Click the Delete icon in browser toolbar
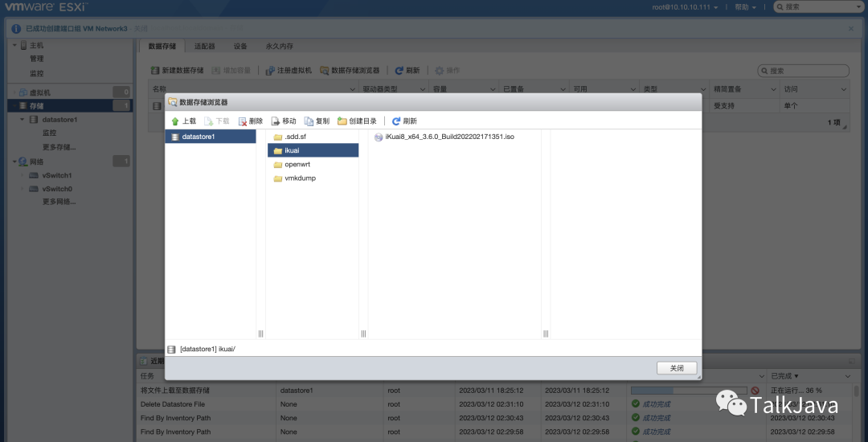868x442 pixels. (x=243, y=121)
